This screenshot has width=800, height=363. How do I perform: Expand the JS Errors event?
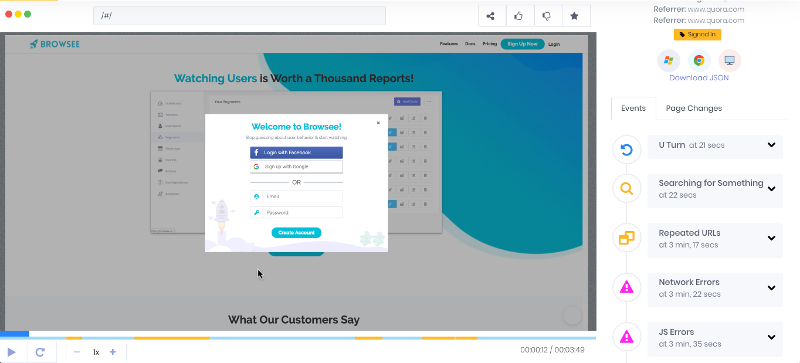771,337
